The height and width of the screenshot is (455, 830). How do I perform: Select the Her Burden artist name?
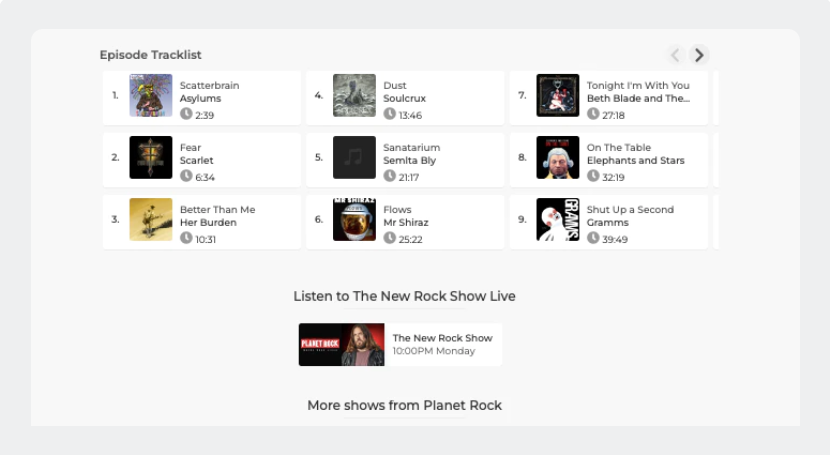208,223
